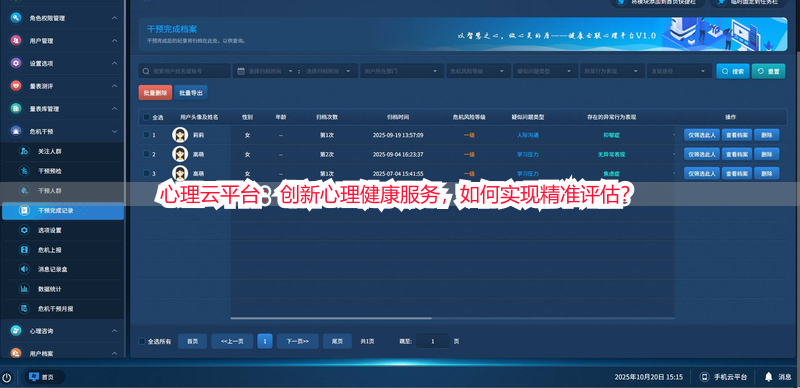Click the <<上一页 pagination button
Image resolution: width=800 pixels, height=388 pixels.
[x=232, y=341]
